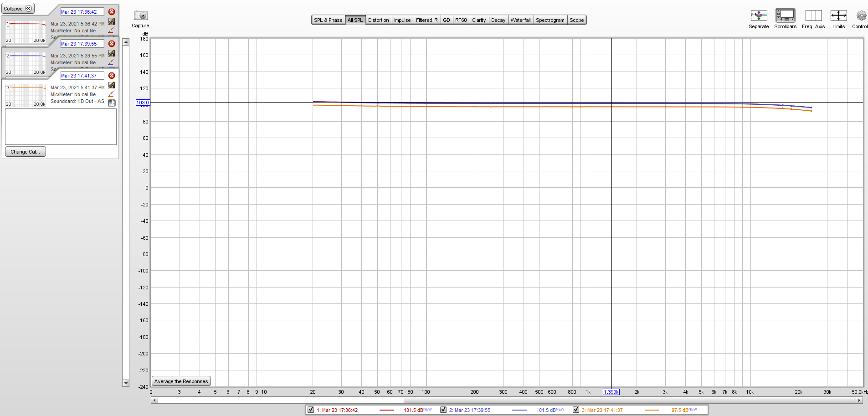Image resolution: width=868 pixels, height=416 pixels.
Task: Open graph Limits icon
Action: (838, 15)
